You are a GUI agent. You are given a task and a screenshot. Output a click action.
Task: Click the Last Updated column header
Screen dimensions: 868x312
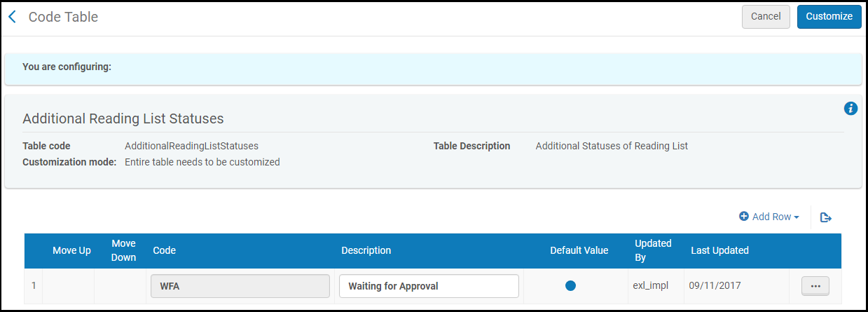pyautogui.click(x=719, y=250)
